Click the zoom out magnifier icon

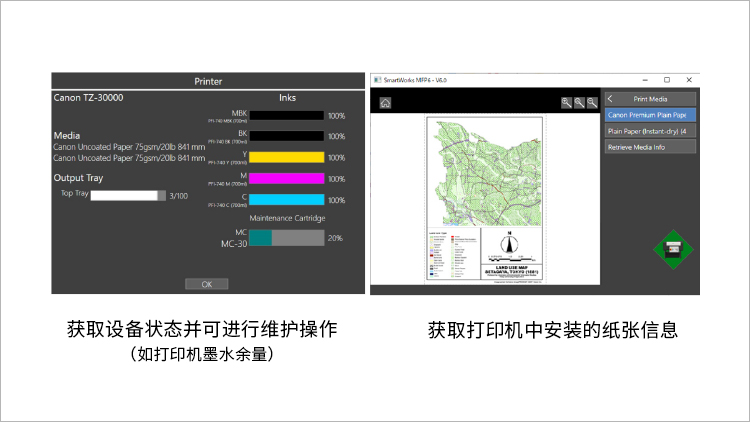coord(592,102)
